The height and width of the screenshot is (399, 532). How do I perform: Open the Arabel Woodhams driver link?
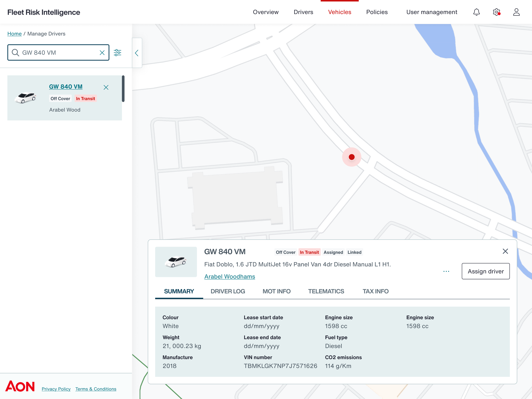tap(229, 277)
